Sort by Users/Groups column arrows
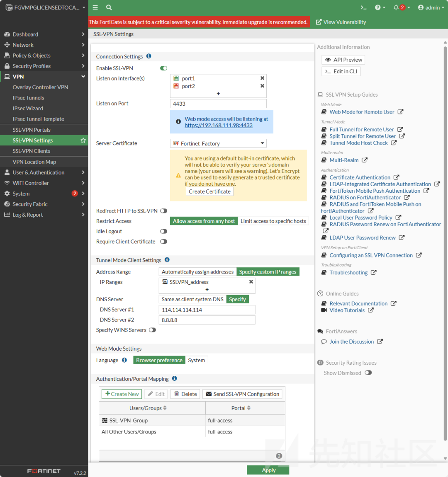 pos(165,408)
